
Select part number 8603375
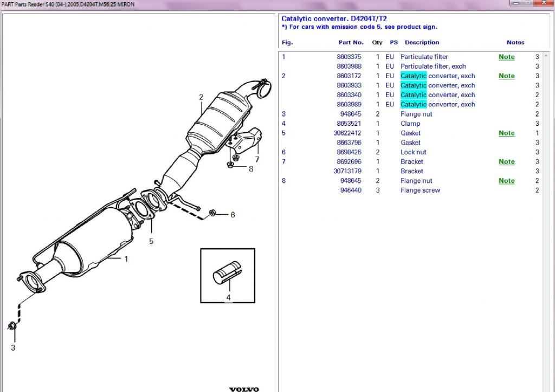pos(349,56)
